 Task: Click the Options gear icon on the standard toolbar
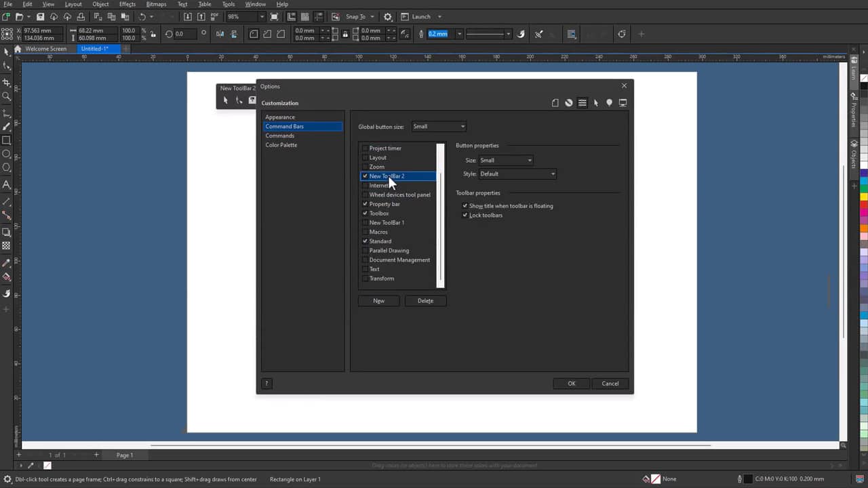coord(387,16)
